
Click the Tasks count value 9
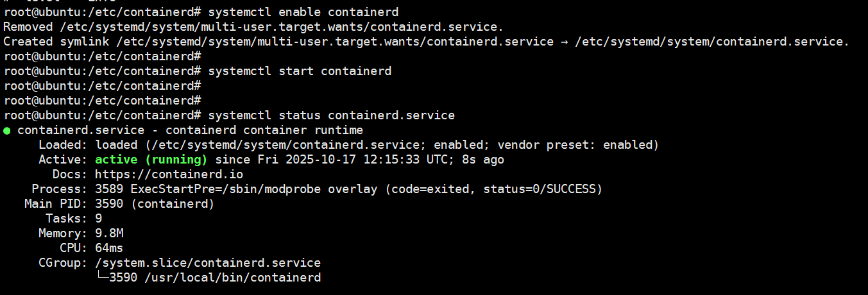tap(99, 219)
